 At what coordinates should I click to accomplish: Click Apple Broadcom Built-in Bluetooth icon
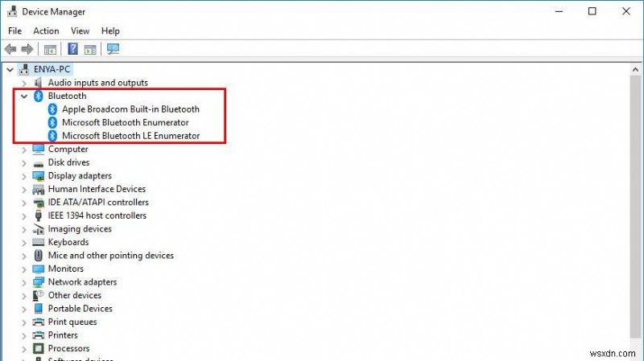[x=52, y=109]
